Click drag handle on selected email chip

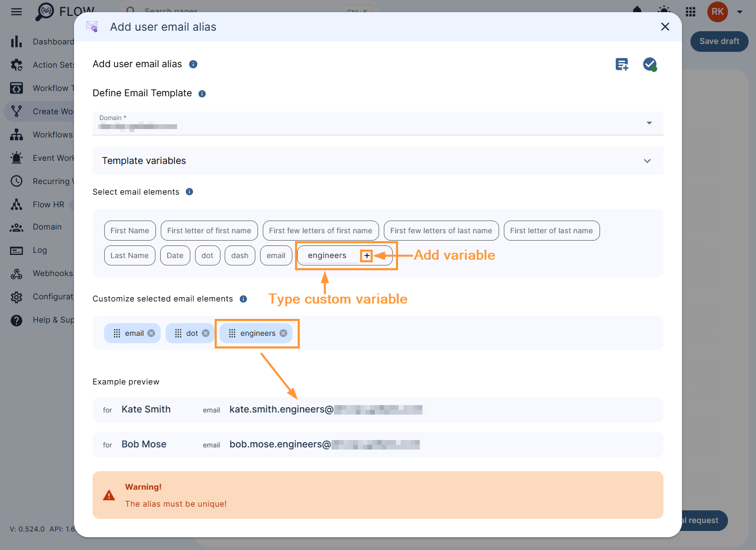[117, 333]
